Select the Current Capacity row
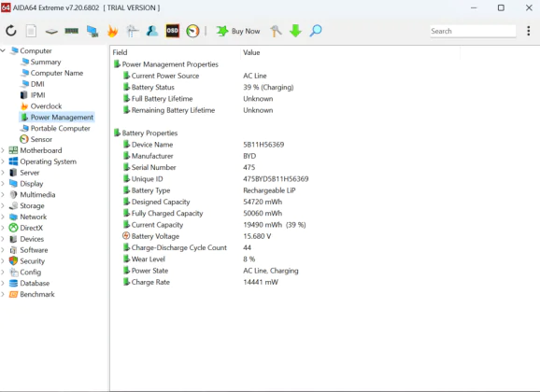The image size is (540, 392). (x=215, y=225)
